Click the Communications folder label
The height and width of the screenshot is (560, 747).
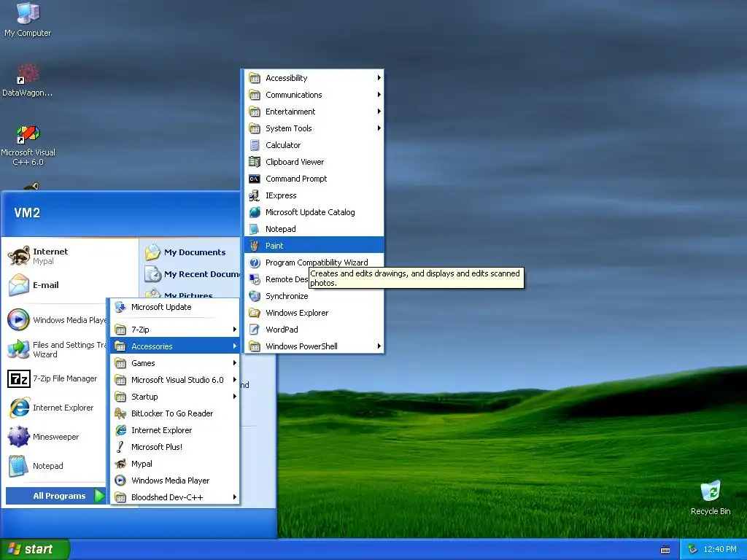[293, 95]
